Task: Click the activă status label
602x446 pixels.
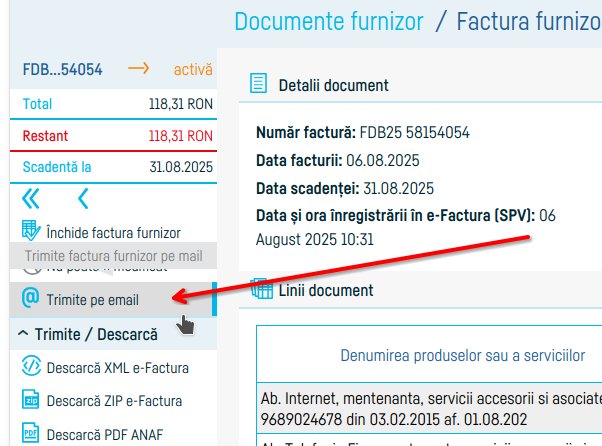Action: tap(193, 69)
